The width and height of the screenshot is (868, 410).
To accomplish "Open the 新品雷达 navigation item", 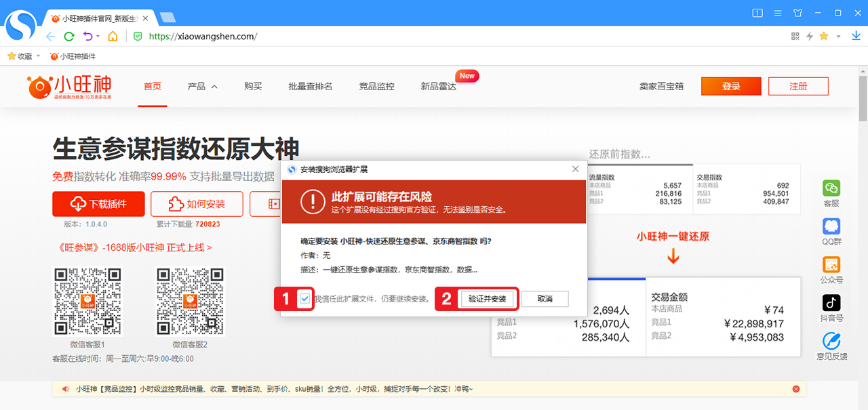I will 438,87.
